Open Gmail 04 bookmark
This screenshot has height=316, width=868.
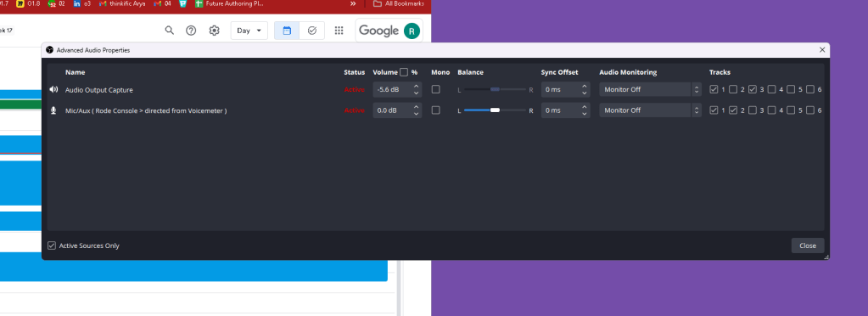coord(162,3)
